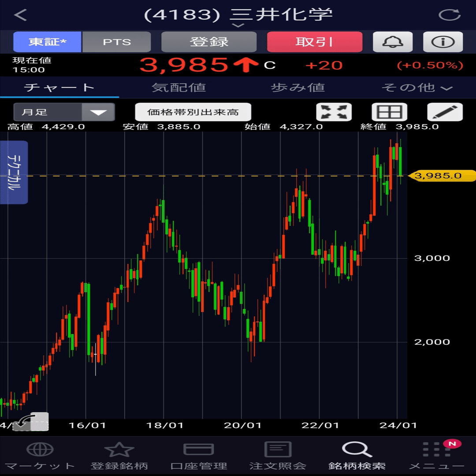Expand the その他 dropdown tab
Image resolution: width=476 pixels, height=476 pixels.
(416, 88)
